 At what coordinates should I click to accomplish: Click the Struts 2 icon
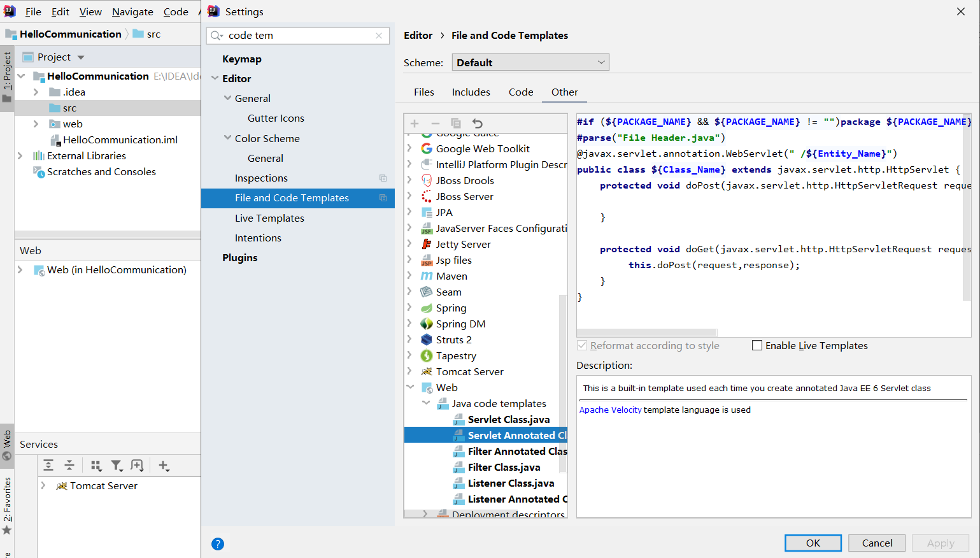click(427, 340)
